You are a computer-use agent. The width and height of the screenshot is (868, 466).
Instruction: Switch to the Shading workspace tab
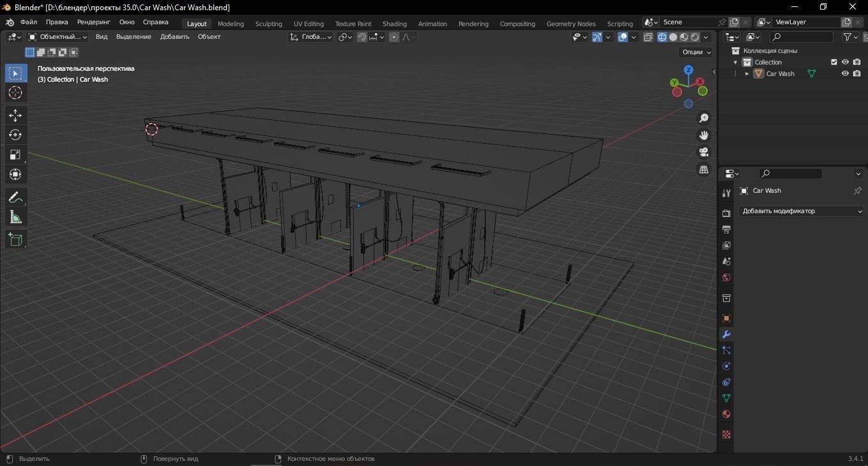395,24
